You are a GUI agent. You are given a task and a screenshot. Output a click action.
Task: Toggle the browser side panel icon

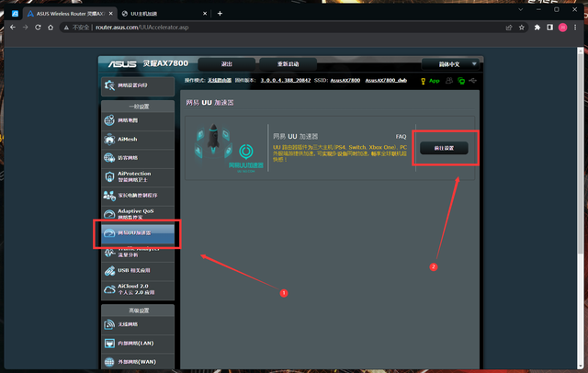point(549,28)
